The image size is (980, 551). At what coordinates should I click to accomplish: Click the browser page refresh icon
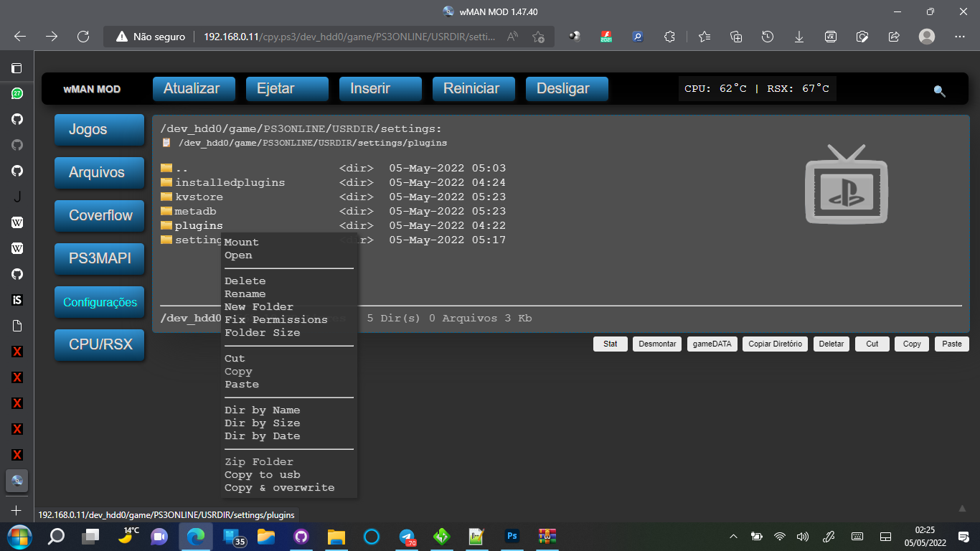point(83,36)
